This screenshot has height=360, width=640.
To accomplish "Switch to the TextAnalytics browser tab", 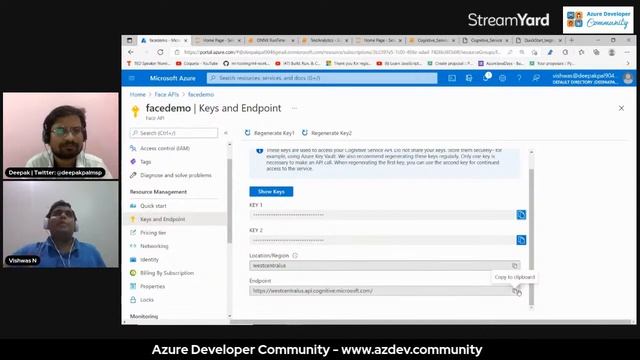I will (x=324, y=40).
